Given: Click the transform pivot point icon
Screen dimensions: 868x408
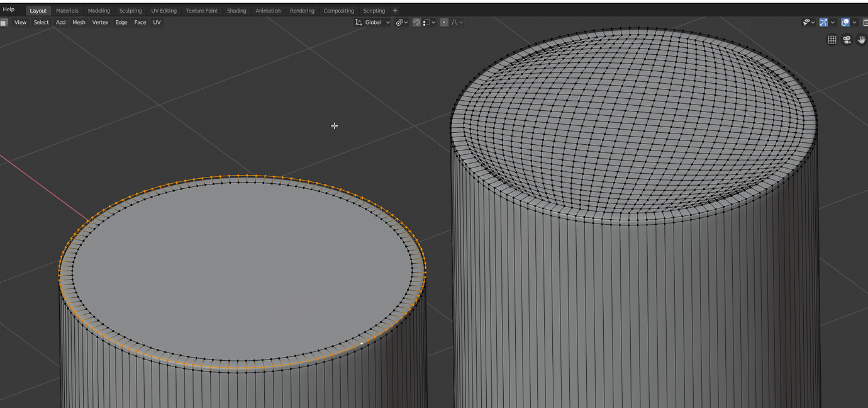Looking at the screenshot, I should pyautogui.click(x=400, y=22).
